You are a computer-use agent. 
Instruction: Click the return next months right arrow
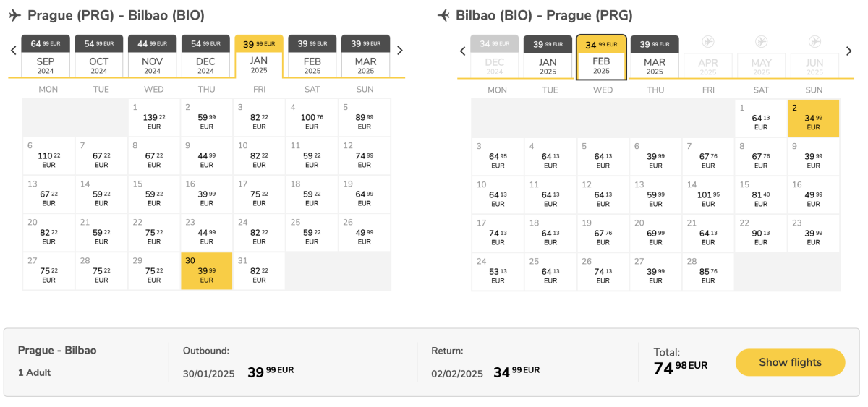coord(850,51)
